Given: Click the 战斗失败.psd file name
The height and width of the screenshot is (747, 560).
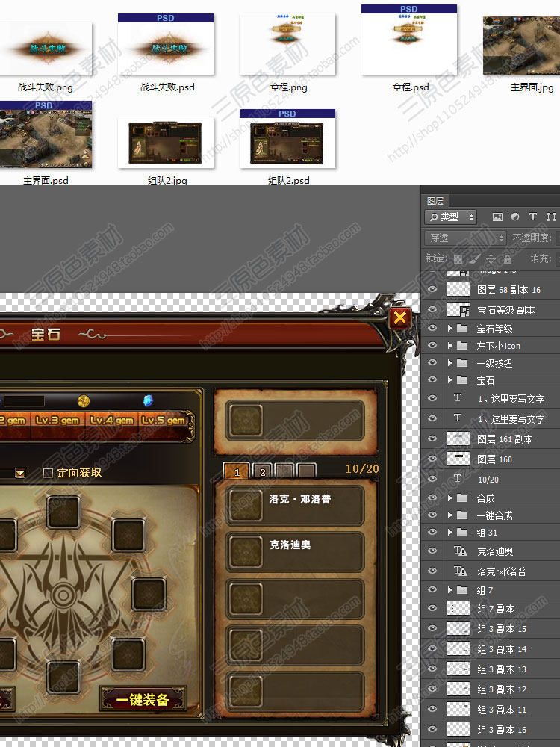Looking at the screenshot, I should [167, 87].
